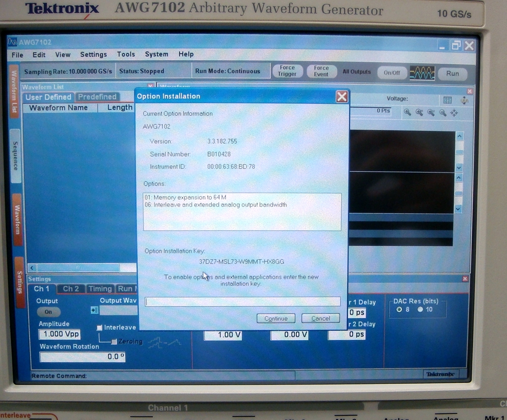This screenshot has width=507, height=420.
Task: Click the Waveform List scroll left arrow
Action: click(32, 268)
